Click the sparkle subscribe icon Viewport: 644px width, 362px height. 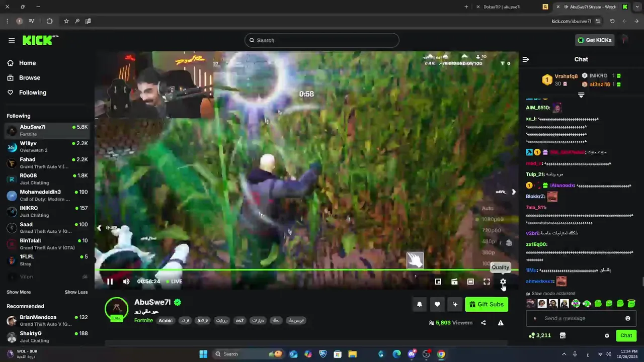[x=455, y=304]
